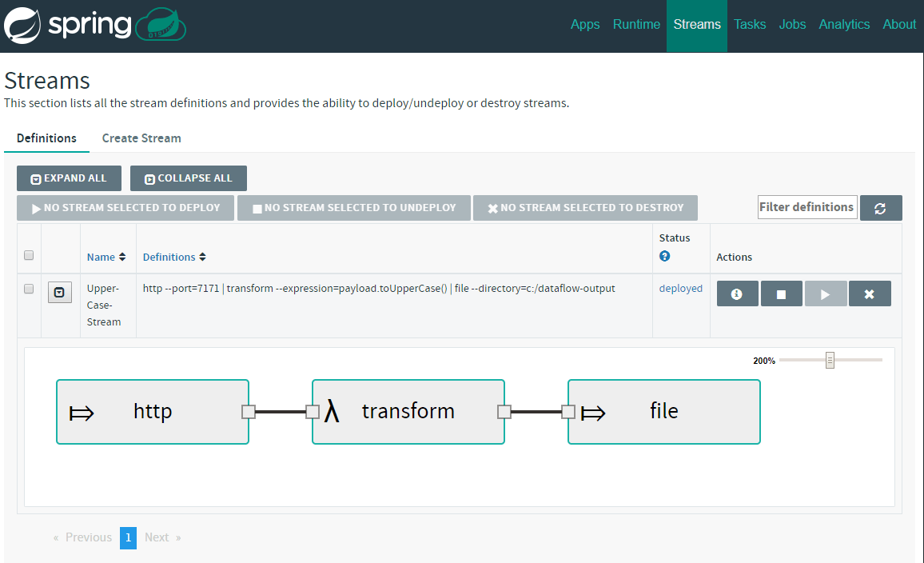Image resolution: width=924 pixels, height=563 pixels.
Task: Open details for Upper-Case-Stream via info icon
Action: click(x=737, y=293)
